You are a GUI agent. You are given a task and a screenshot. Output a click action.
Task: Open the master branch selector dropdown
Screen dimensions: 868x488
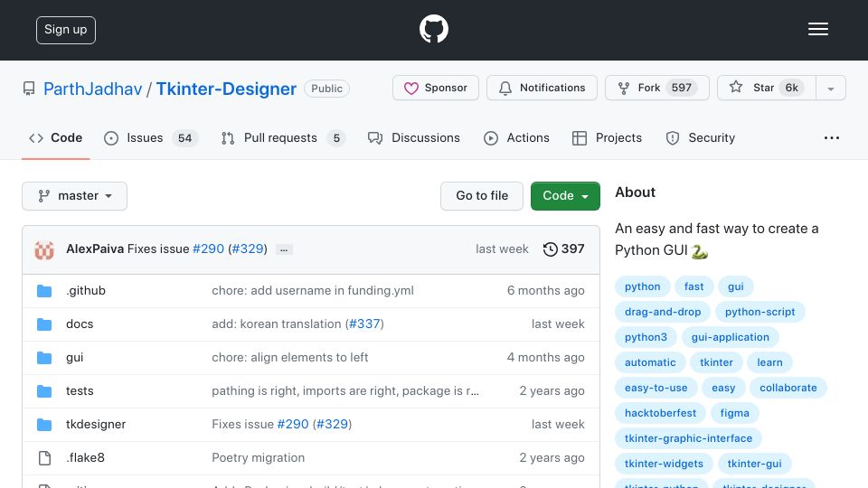[x=75, y=196]
